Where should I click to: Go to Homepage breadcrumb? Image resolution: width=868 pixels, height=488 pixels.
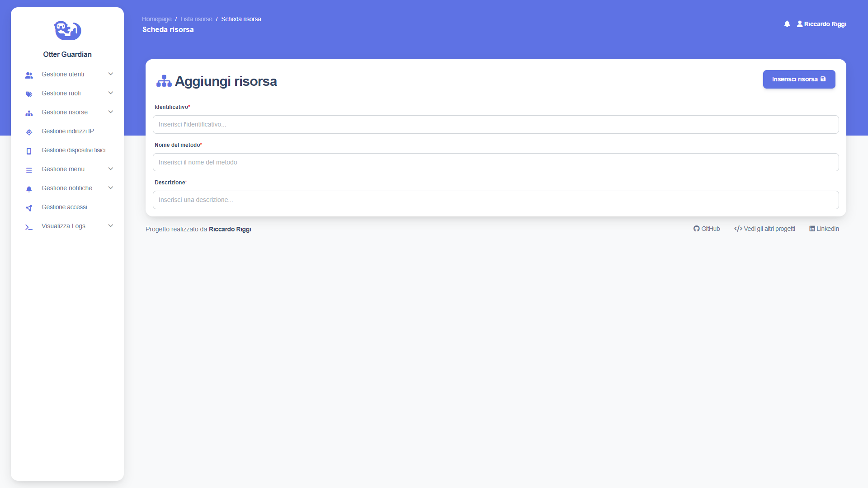(156, 19)
